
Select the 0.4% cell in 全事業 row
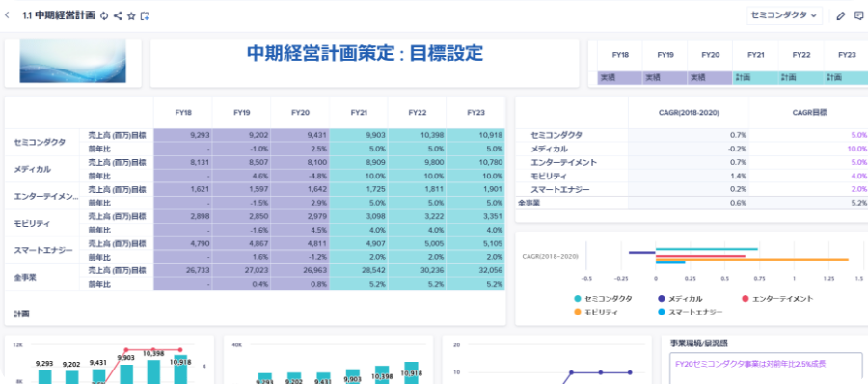241,284
